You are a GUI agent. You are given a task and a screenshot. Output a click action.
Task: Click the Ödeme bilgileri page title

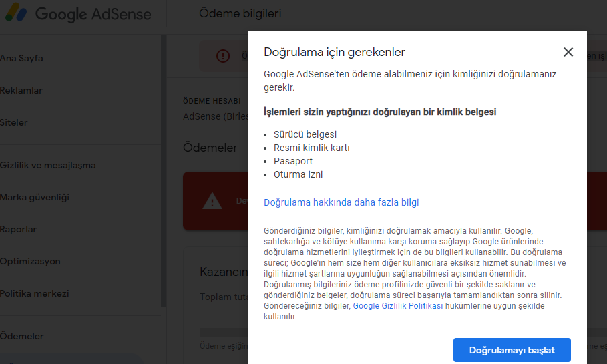click(x=240, y=13)
